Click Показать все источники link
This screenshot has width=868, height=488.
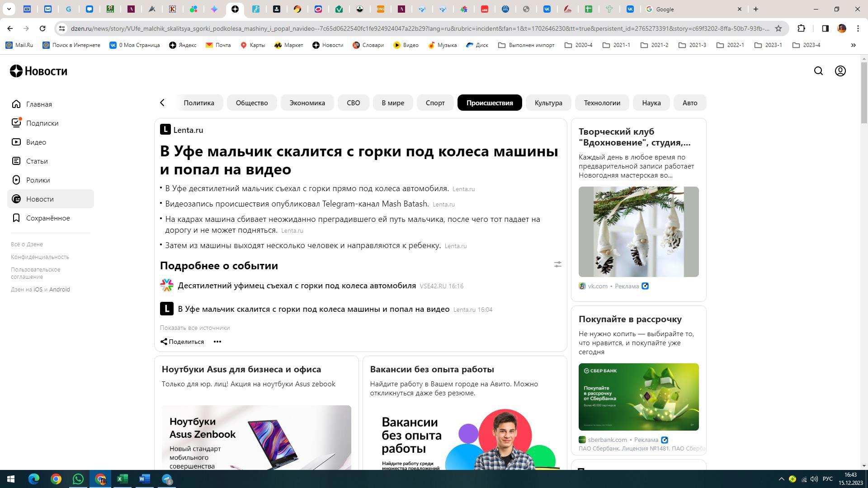[194, 328]
